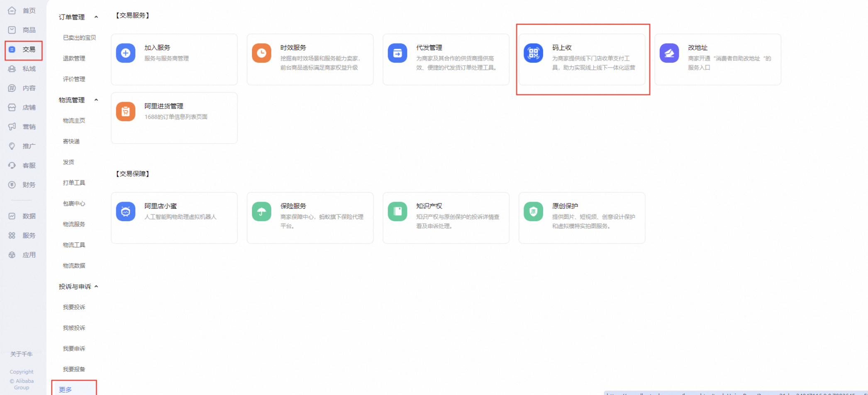Viewport: 868px width, 395px height.
Task: Open the 推广 promotion icon
Action: pyautogui.click(x=12, y=146)
